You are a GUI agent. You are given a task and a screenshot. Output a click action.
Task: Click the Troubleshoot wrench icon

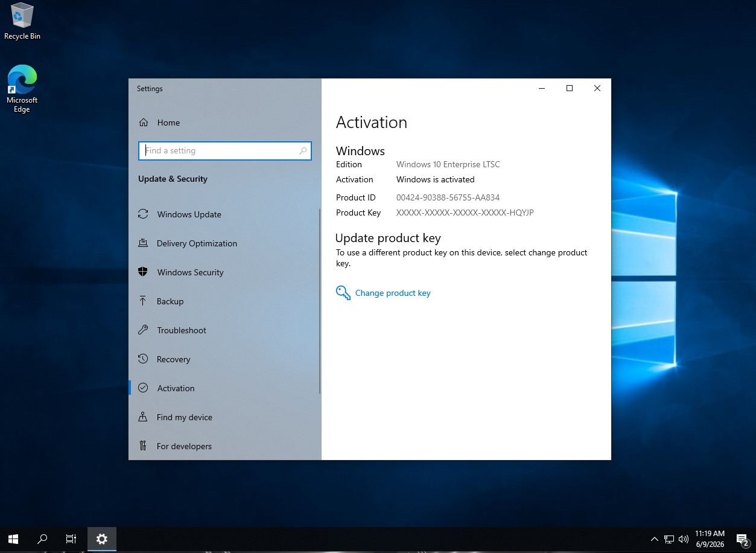(143, 330)
